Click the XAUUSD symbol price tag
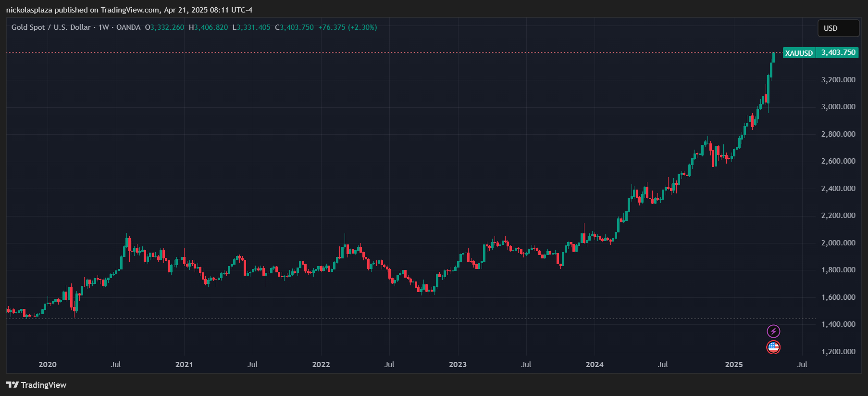Screen dimensions: 868x396 799,53
